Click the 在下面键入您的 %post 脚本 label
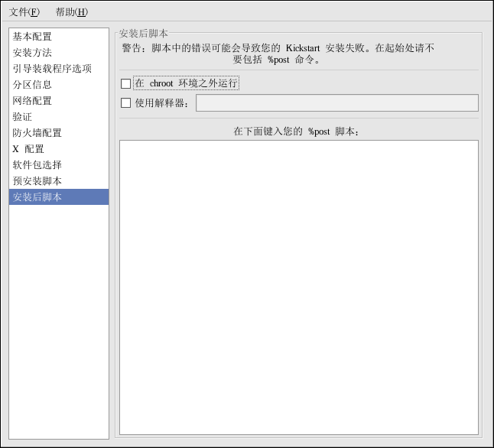Viewport: 494px width, 448px height. pos(297,131)
